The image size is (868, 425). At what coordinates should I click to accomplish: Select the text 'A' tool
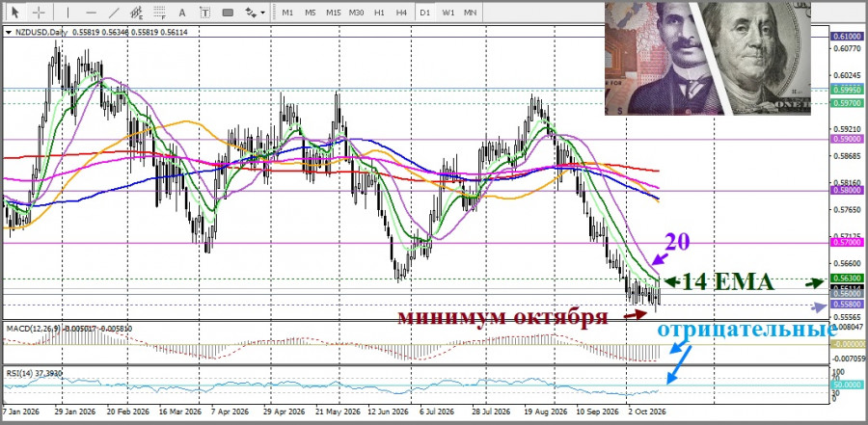pyautogui.click(x=182, y=12)
